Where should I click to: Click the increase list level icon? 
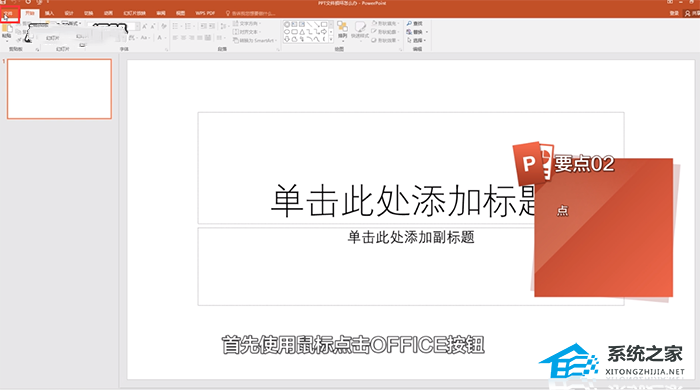click(x=213, y=26)
